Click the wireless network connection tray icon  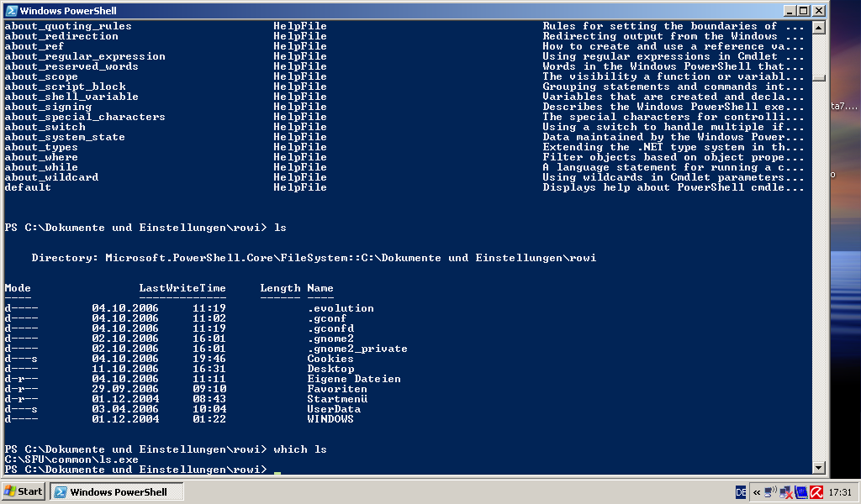[771, 492]
